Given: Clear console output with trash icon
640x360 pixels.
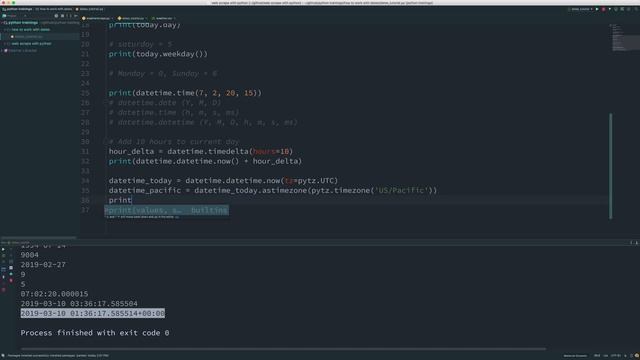Looking at the screenshot, I should coord(11,280).
